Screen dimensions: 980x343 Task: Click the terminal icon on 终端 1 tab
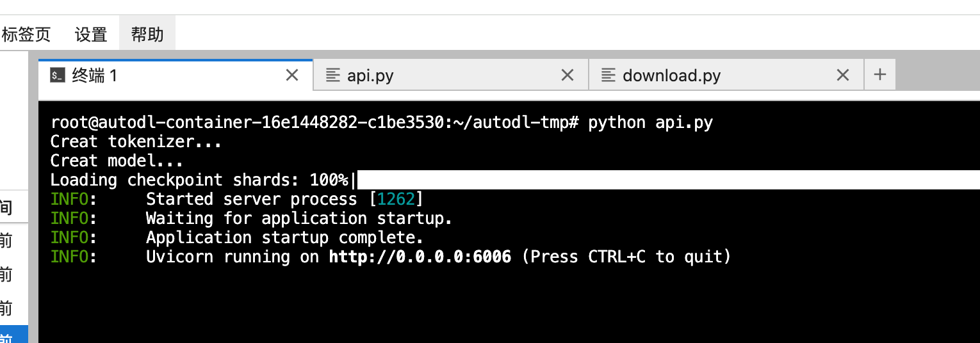coord(58,76)
